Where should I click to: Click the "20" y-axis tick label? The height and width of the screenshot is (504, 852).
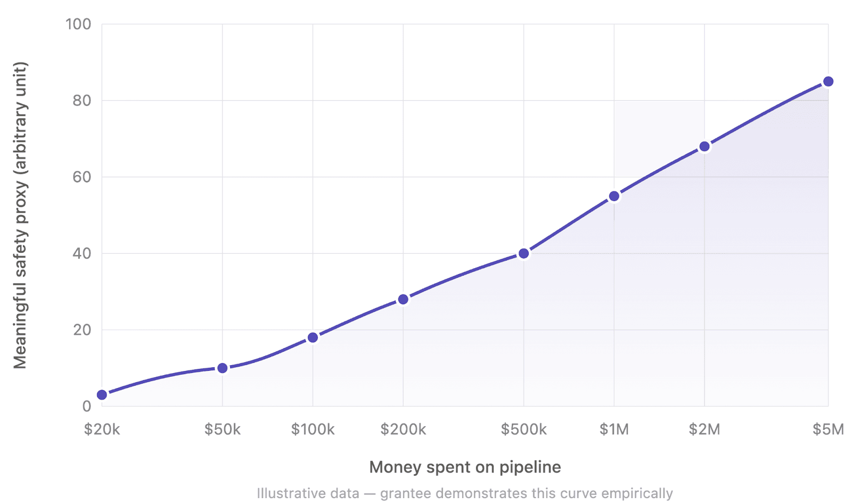point(82,330)
